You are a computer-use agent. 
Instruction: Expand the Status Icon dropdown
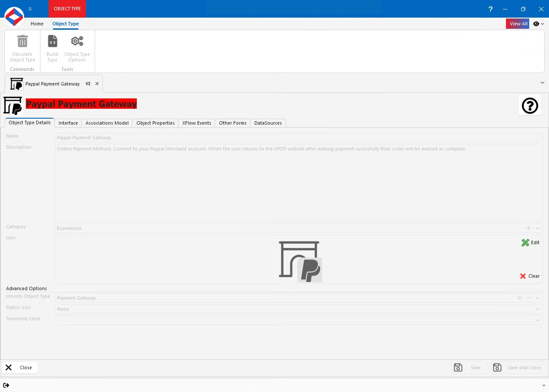point(537,309)
